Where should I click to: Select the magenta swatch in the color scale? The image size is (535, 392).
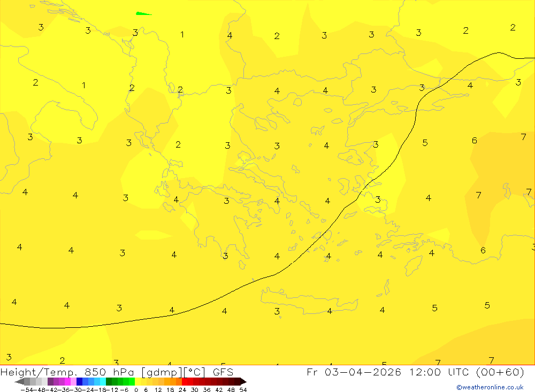coord(67,382)
